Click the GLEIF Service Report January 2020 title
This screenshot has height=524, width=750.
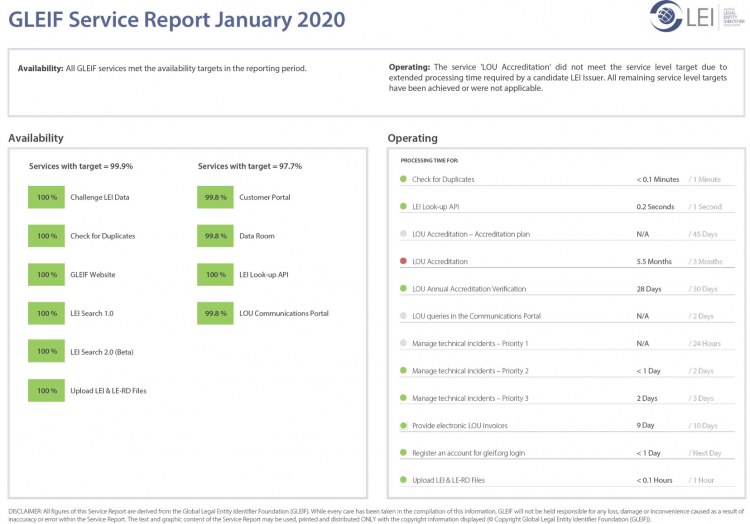(177, 20)
